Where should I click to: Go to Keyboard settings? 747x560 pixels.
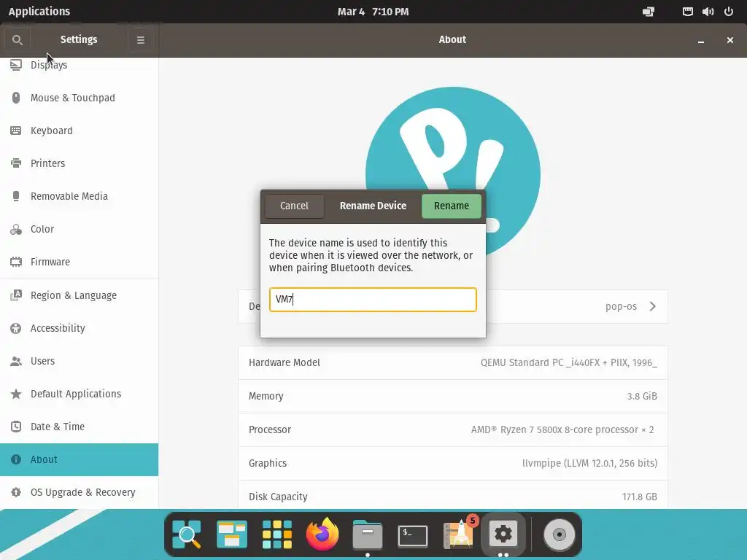point(79,131)
